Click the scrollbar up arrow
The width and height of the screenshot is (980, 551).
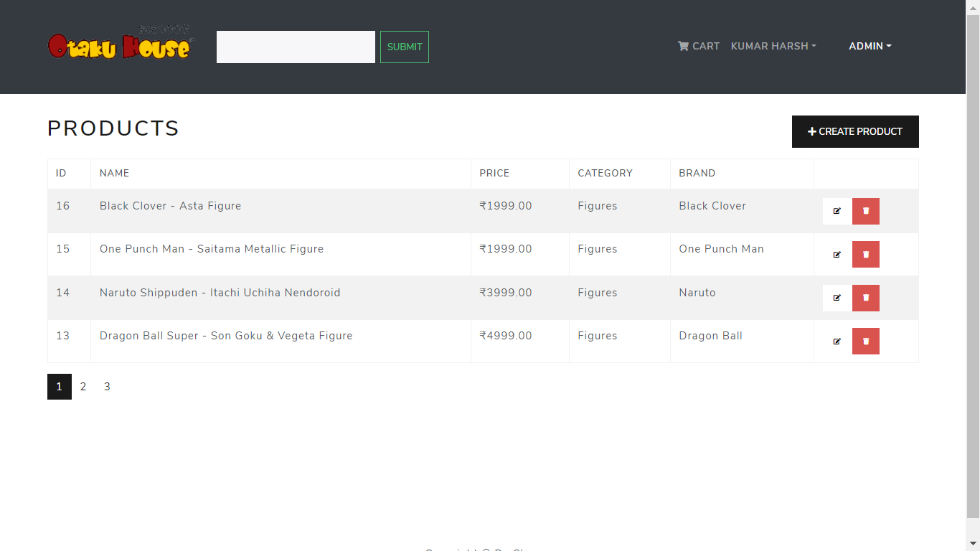(x=973, y=6)
